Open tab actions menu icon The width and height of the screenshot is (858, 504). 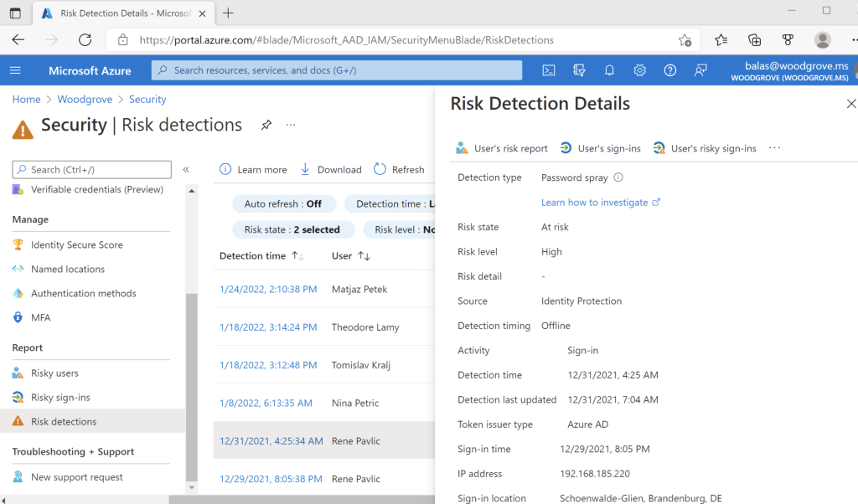[x=15, y=13]
